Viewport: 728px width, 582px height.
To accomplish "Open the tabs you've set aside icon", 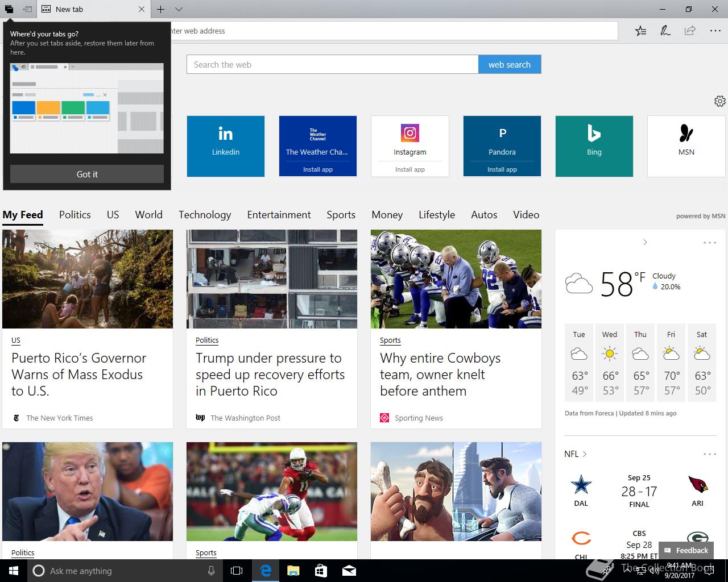I will point(9,9).
